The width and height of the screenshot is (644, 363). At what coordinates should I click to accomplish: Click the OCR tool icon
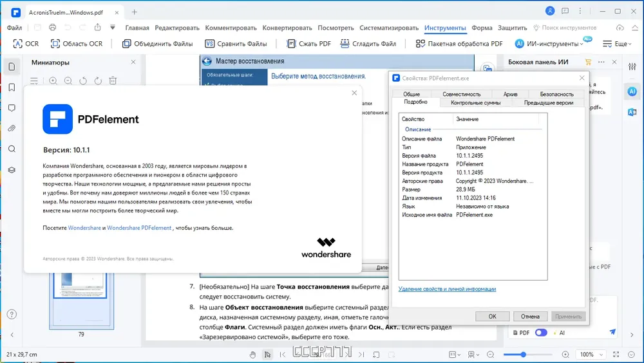click(26, 44)
